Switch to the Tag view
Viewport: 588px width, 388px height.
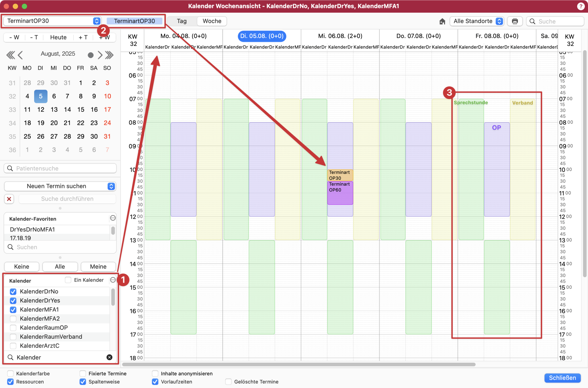182,21
